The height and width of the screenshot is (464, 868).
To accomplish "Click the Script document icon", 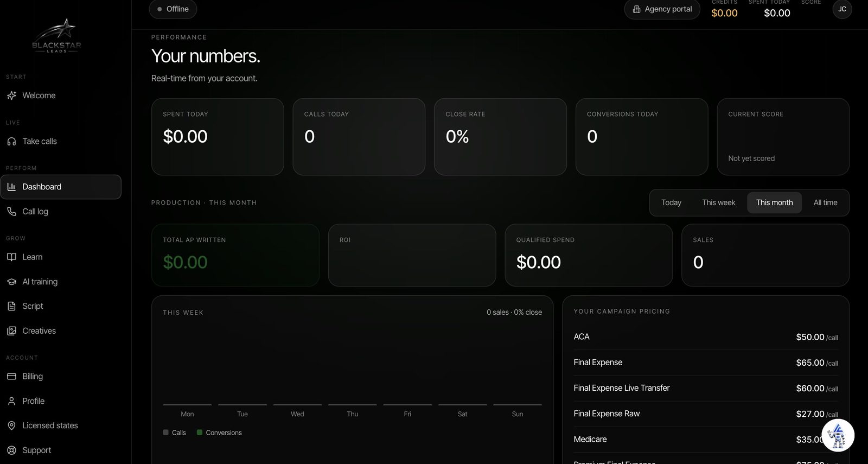I will click(11, 306).
